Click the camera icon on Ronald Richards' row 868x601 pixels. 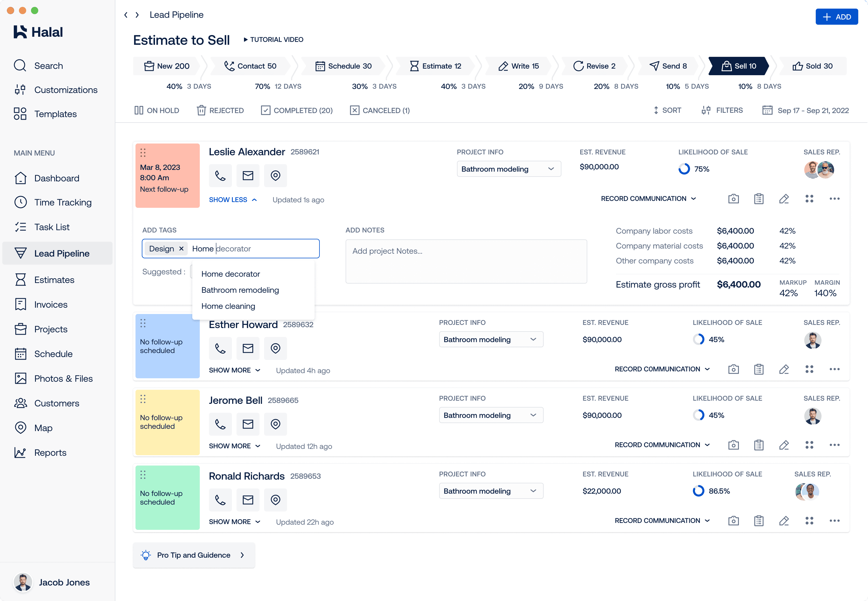click(734, 521)
